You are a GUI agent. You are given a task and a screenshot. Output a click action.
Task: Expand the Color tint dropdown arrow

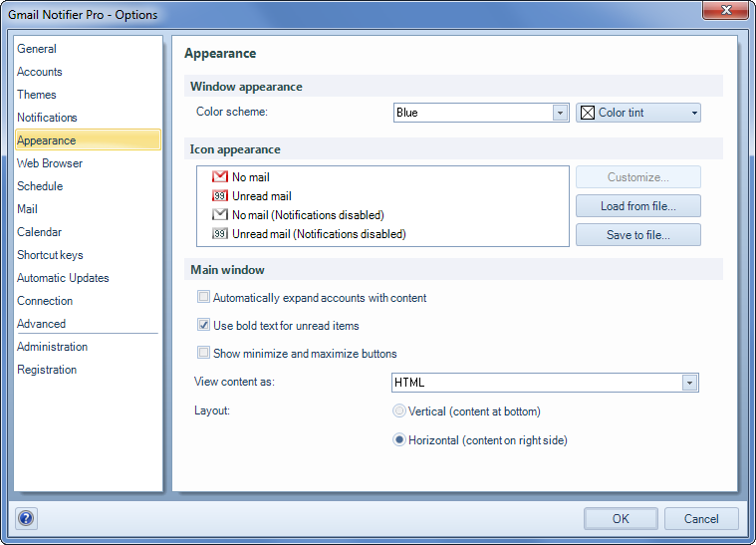[694, 113]
